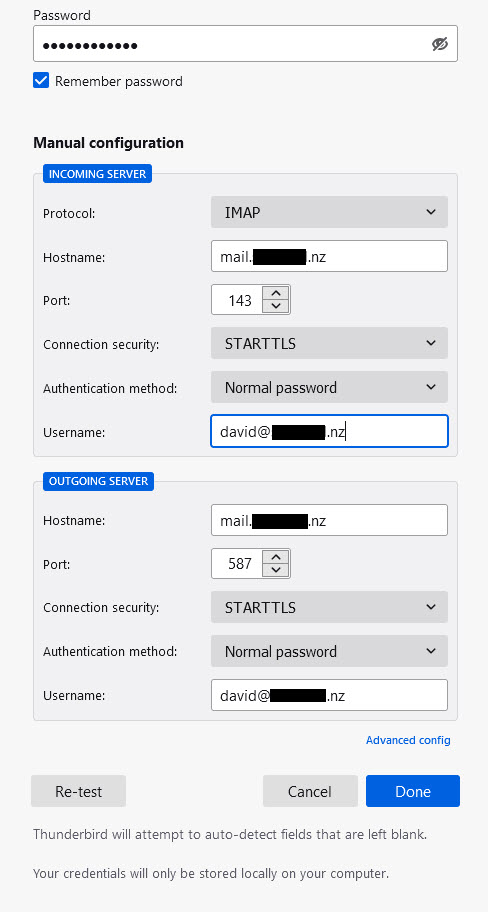Image resolution: width=488 pixels, height=912 pixels.
Task: Click the outgoing Port 587 field
Action: (237, 564)
